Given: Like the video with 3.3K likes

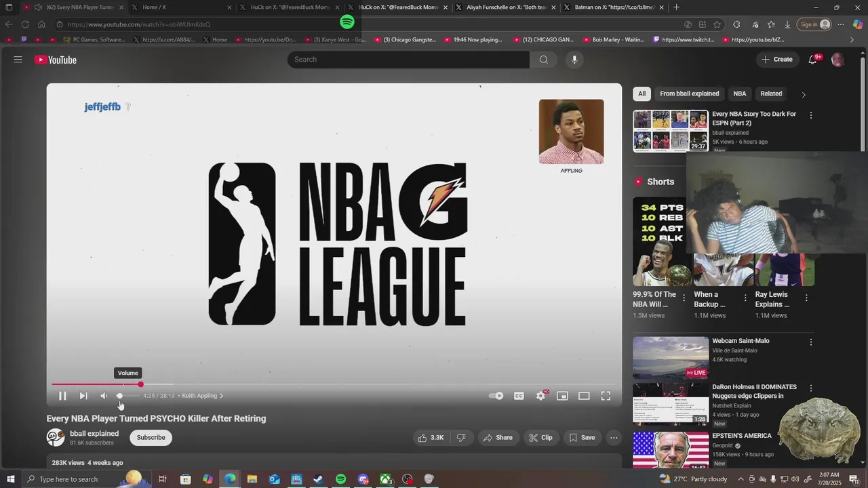Looking at the screenshot, I should coord(431,438).
